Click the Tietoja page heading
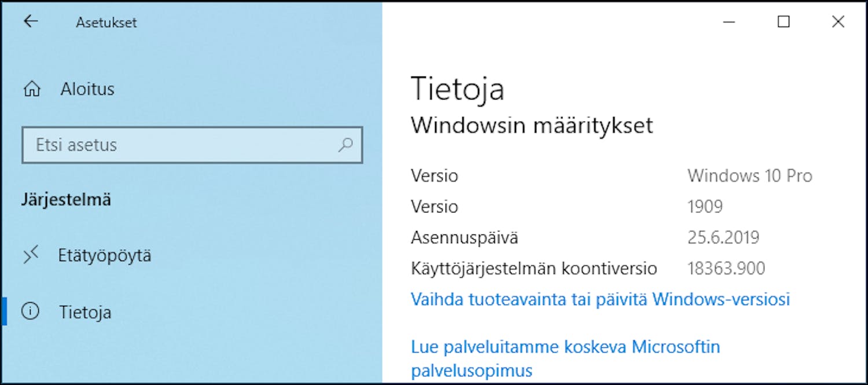Screen dimensions: 868x385 tap(458, 88)
